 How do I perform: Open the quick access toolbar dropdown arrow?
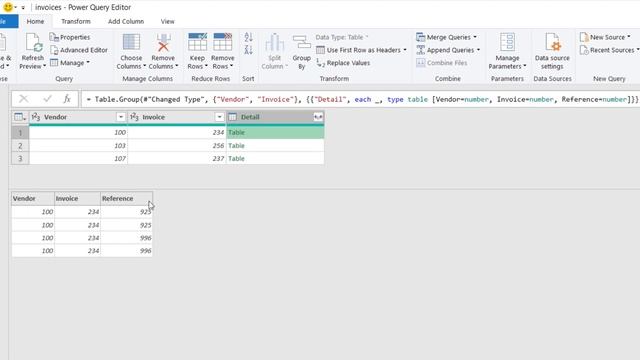(x=23, y=7)
